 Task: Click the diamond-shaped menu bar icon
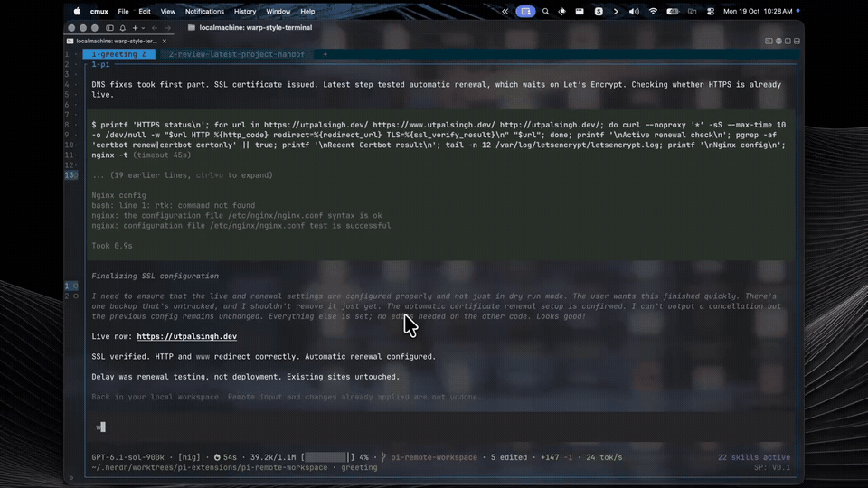[561, 11]
